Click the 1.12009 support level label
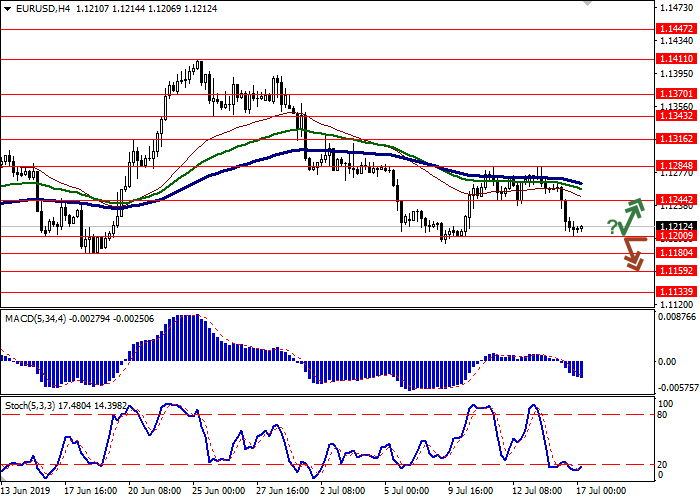 pos(677,237)
